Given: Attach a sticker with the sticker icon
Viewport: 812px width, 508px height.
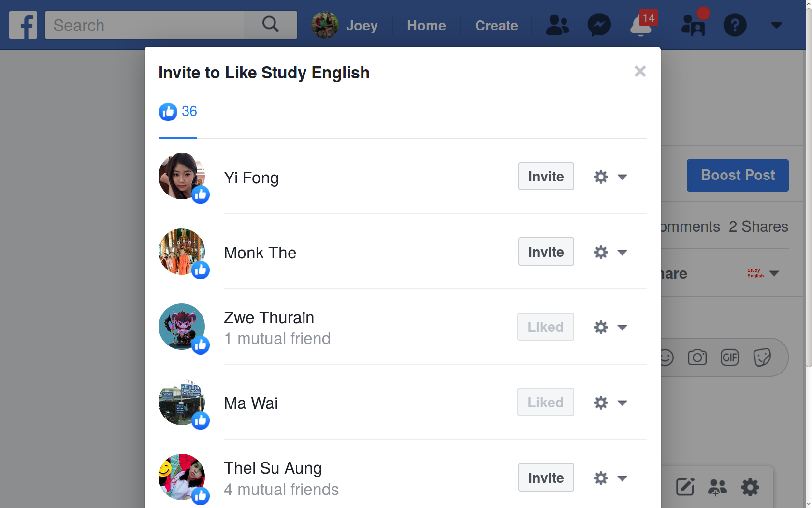Looking at the screenshot, I should 762,358.
